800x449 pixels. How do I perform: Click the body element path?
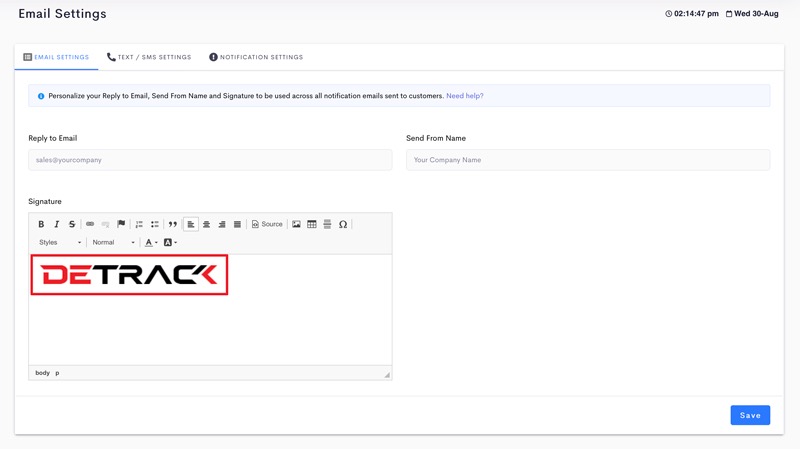click(x=42, y=373)
